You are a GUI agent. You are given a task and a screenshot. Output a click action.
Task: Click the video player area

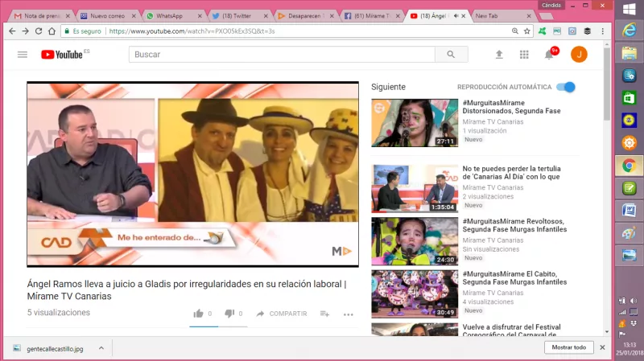pos(192,174)
